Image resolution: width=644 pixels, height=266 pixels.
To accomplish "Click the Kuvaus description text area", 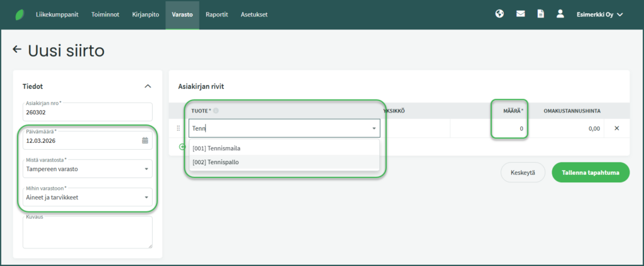I will 87,233.
